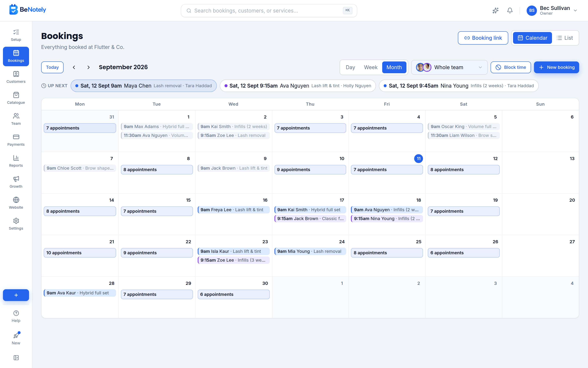Open the Reports page
Image resolution: width=588 pixels, height=368 pixels.
pos(16,161)
